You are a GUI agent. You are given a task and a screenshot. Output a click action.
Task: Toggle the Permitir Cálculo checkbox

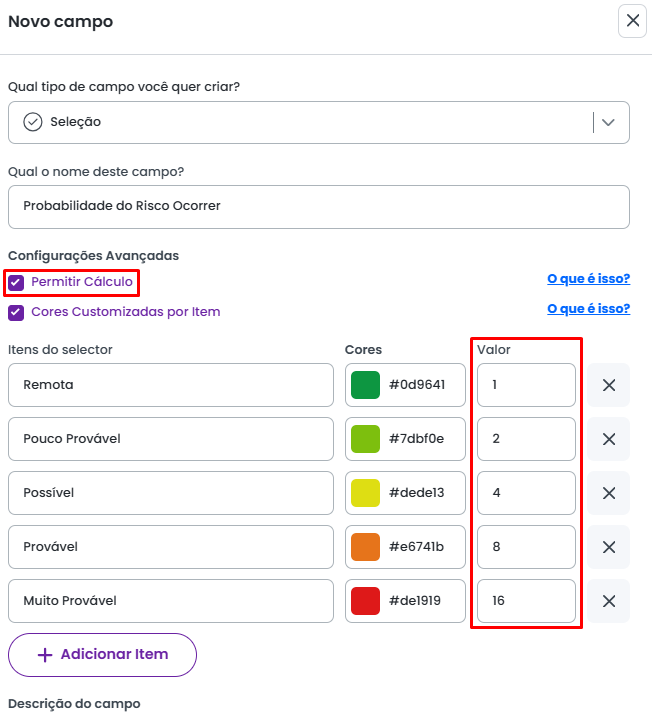(16, 283)
